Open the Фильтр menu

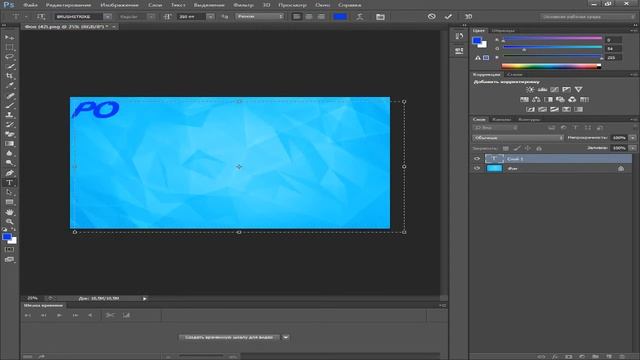(243, 5)
